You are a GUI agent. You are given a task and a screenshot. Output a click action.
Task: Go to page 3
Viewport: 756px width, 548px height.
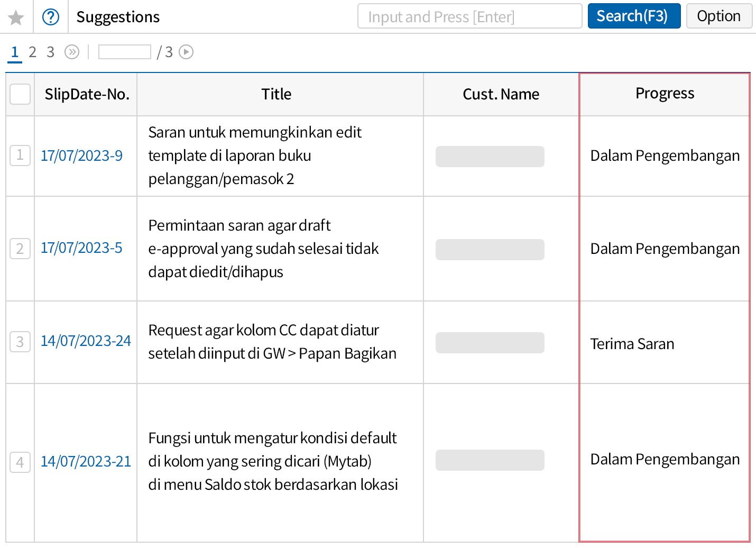click(x=51, y=52)
